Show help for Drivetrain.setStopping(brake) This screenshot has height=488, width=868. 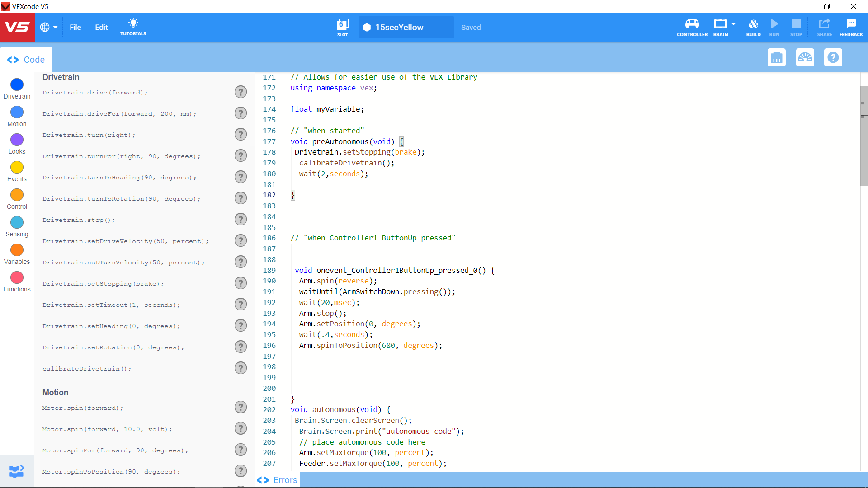point(241,283)
